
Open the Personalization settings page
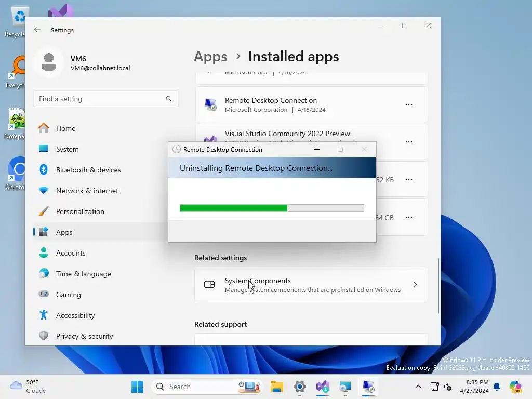[100, 211]
